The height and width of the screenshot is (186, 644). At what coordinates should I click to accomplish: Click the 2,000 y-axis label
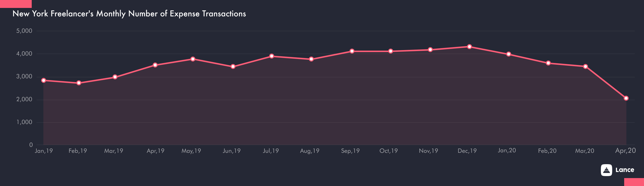(24, 99)
